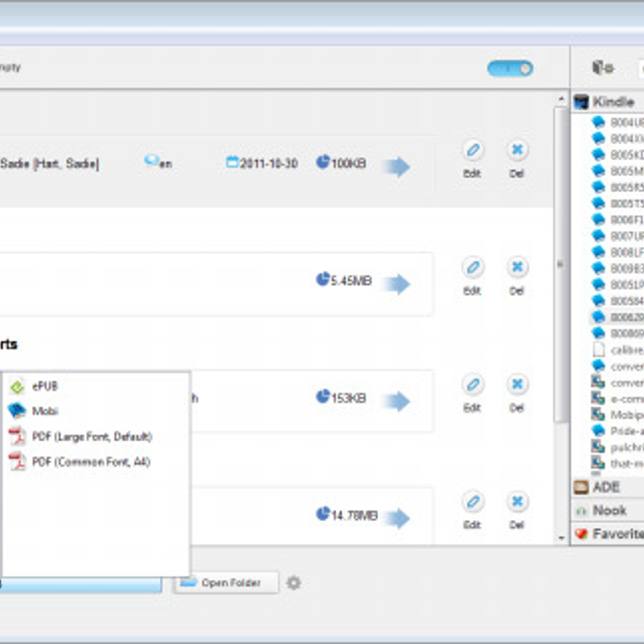Select the B009B3 Kindle file

click(617, 268)
